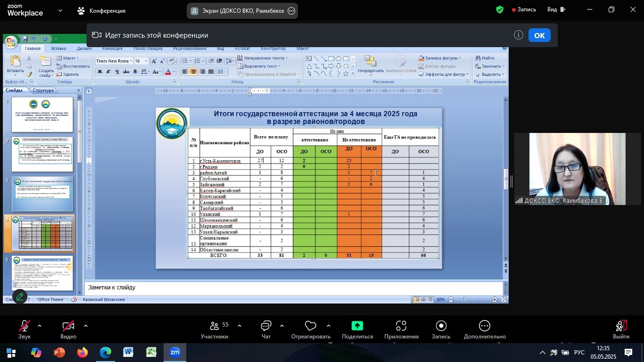Toggle italic formatting К button
The height and width of the screenshot is (362, 644).
click(x=108, y=72)
